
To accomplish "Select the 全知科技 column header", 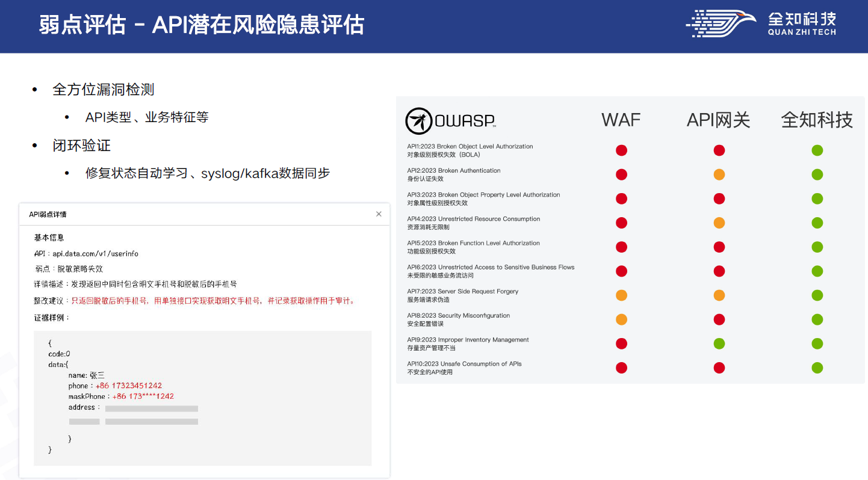I will [817, 120].
